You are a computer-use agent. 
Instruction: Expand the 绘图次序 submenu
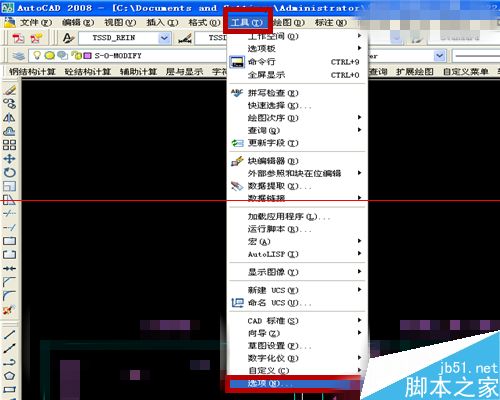pos(297,118)
